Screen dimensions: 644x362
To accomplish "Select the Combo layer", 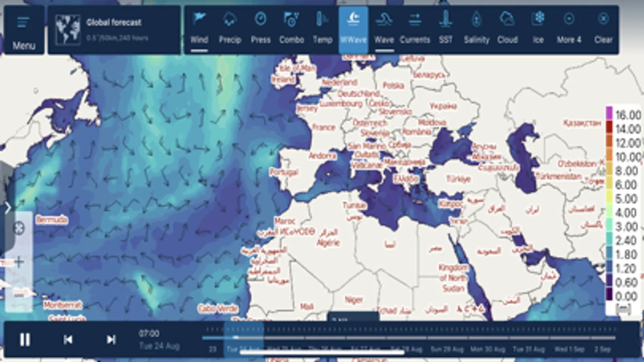I will 292,30.
